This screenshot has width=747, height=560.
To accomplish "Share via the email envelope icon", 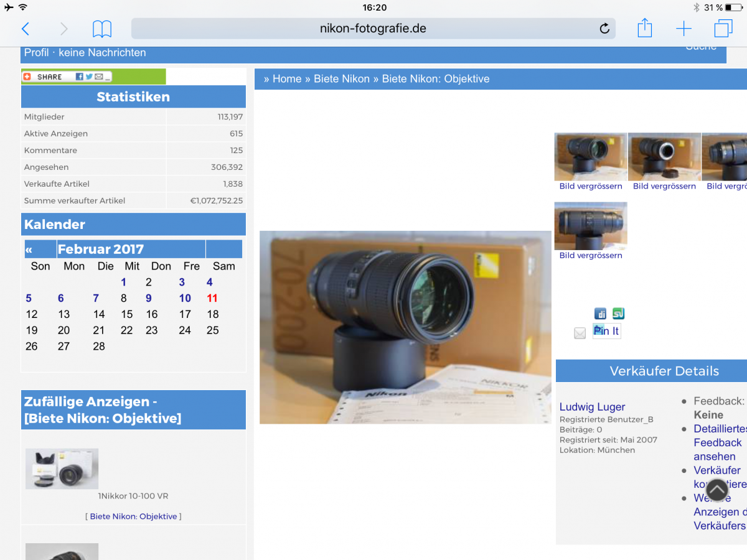I will (x=580, y=334).
